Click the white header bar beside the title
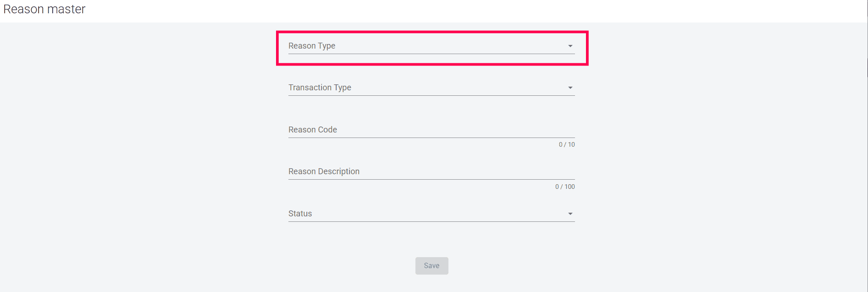 coord(459,10)
